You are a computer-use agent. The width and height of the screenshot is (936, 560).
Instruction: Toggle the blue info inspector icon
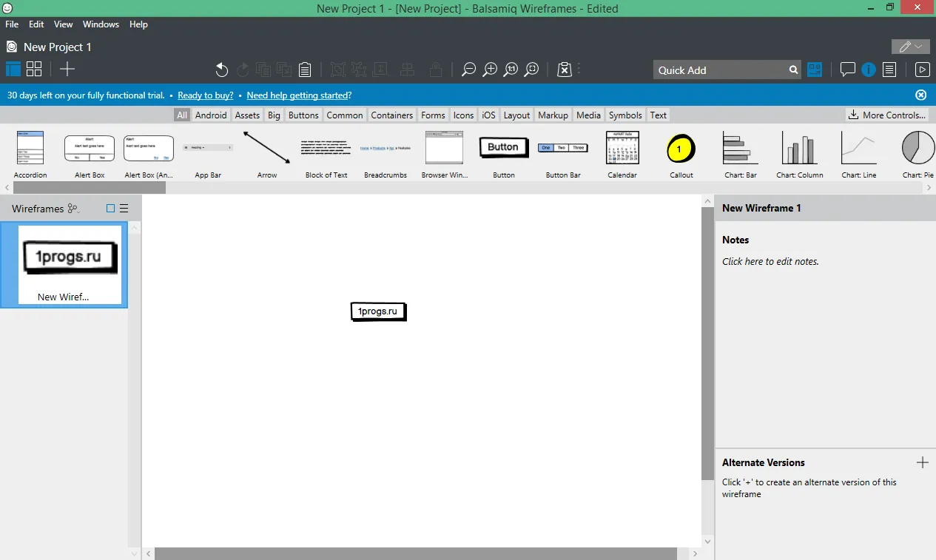[x=869, y=70]
